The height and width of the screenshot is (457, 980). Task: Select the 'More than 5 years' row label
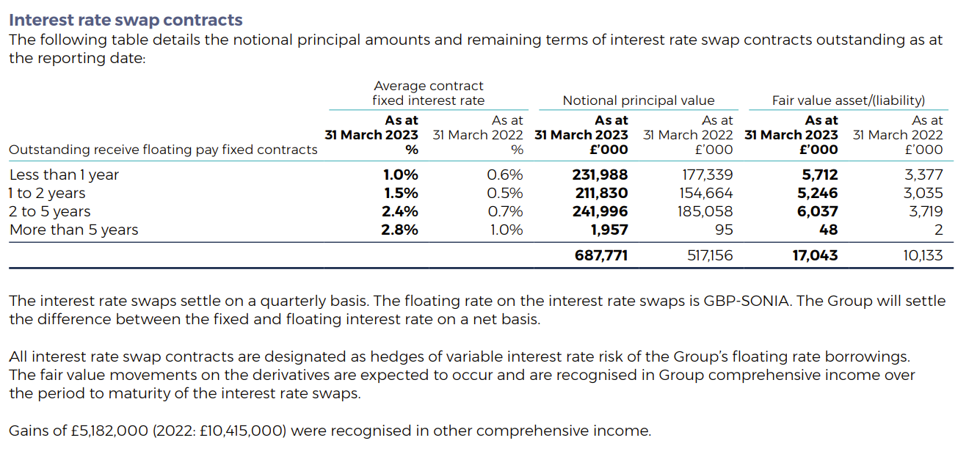(x=73, y=230)
